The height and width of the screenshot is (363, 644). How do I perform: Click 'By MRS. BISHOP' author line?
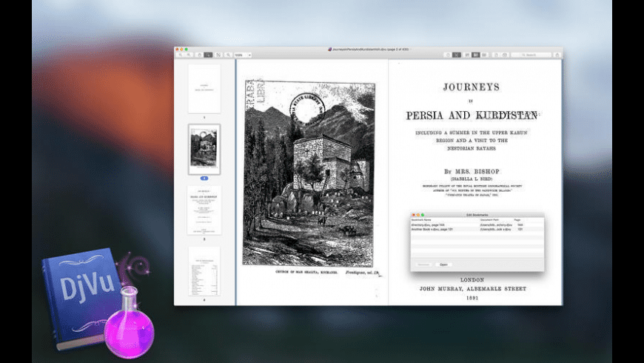pyautogui.click(x=472, y=171)
